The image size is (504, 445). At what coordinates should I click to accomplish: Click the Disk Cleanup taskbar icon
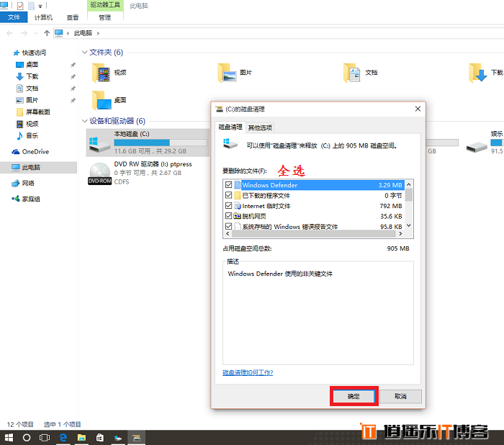click(137, 438)
